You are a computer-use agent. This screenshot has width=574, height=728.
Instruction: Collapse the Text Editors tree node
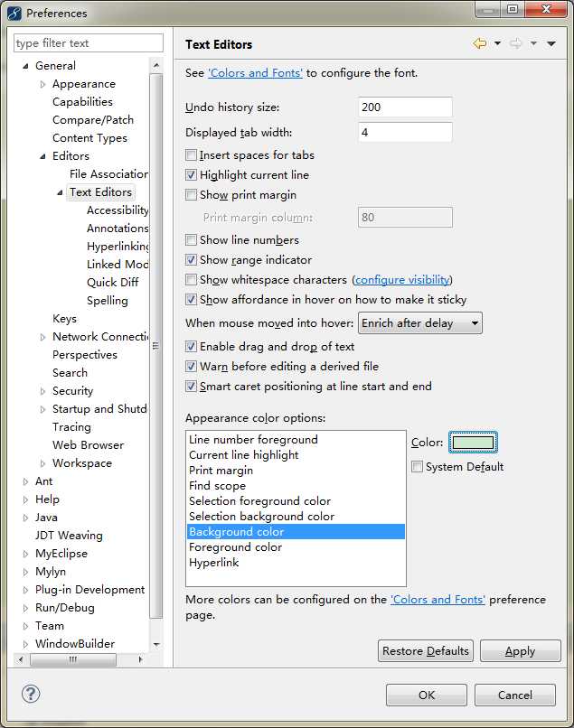pos(60,192)
